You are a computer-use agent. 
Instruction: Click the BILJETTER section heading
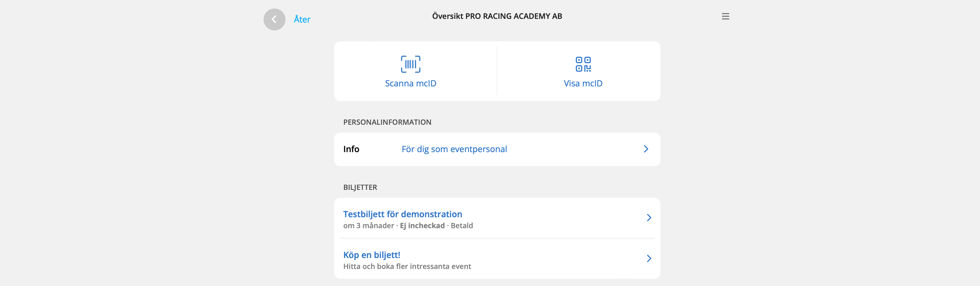click(360, 187)
